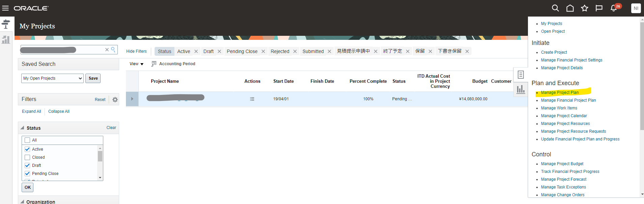This screenshot has width=644, height=204.
Task: Click Expand All filters link
Action: (x=31, y=111)
